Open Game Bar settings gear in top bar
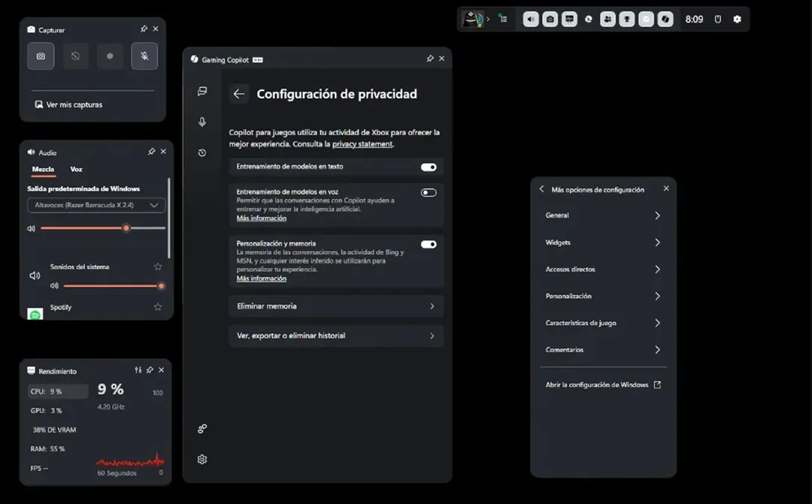Screen dimensions: 812x504 click(x=738, y=19)
